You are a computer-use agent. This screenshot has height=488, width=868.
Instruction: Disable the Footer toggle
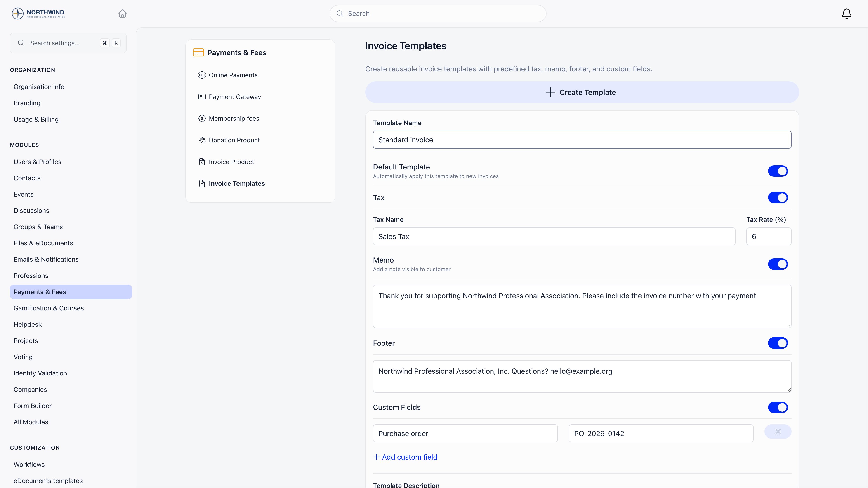(x=778, y=343)
